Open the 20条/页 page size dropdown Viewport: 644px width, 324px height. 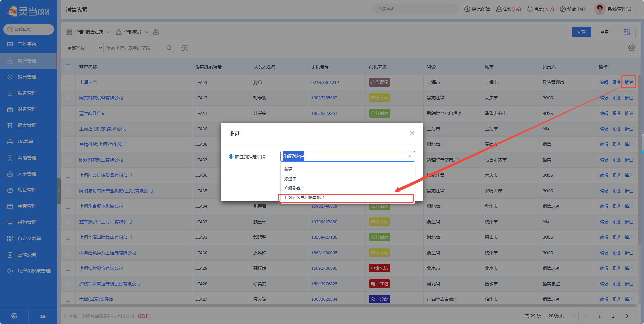[561, 316]
